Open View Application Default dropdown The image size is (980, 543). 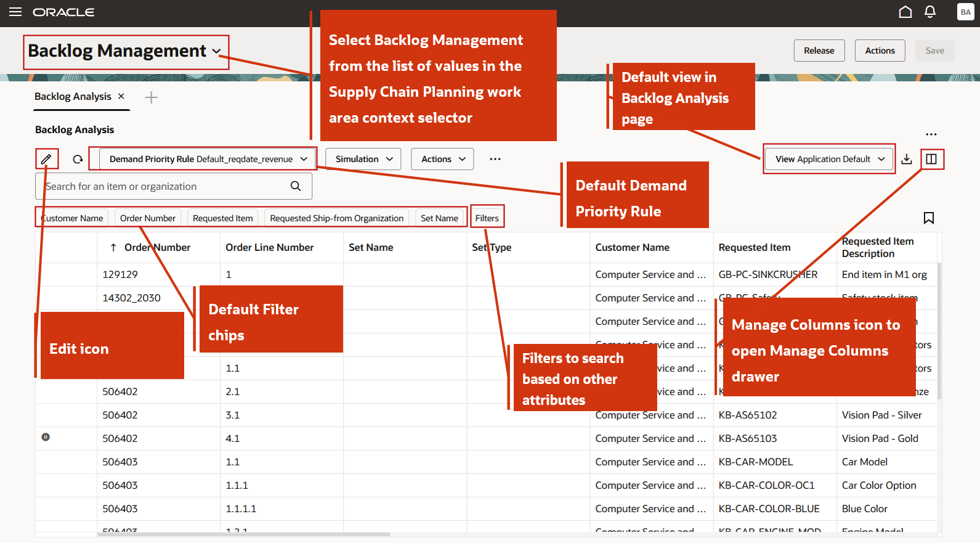pos(829,159)
